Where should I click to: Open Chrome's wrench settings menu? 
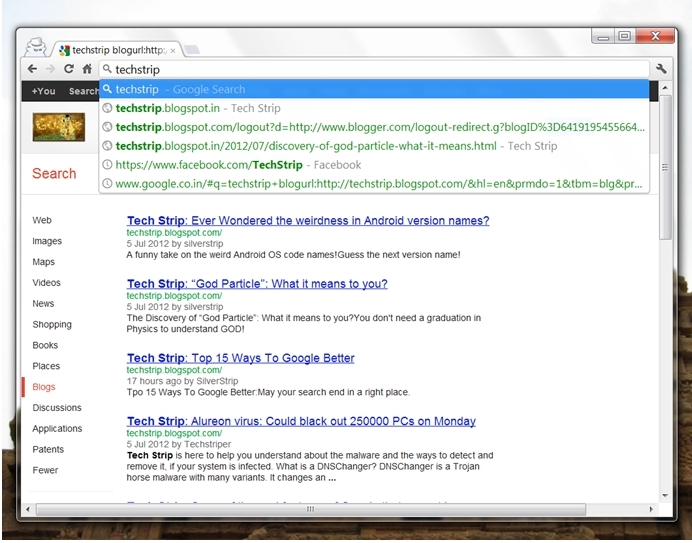point(661,69)
